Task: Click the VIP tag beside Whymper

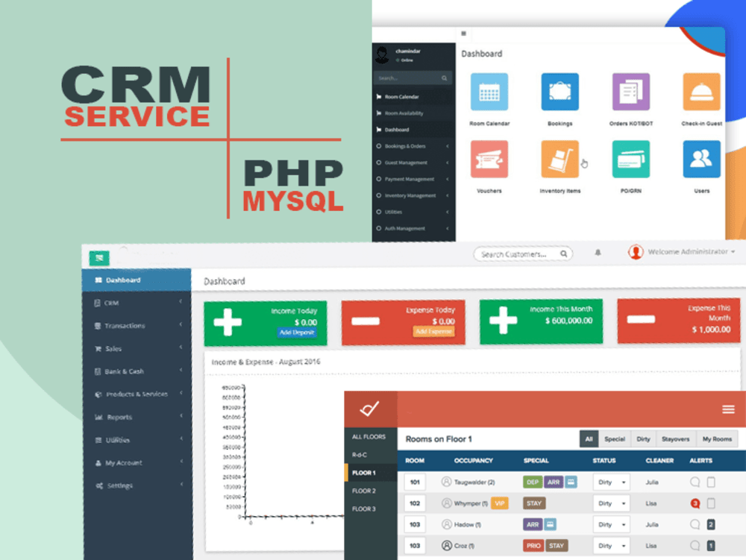Action: click(500, 503)
